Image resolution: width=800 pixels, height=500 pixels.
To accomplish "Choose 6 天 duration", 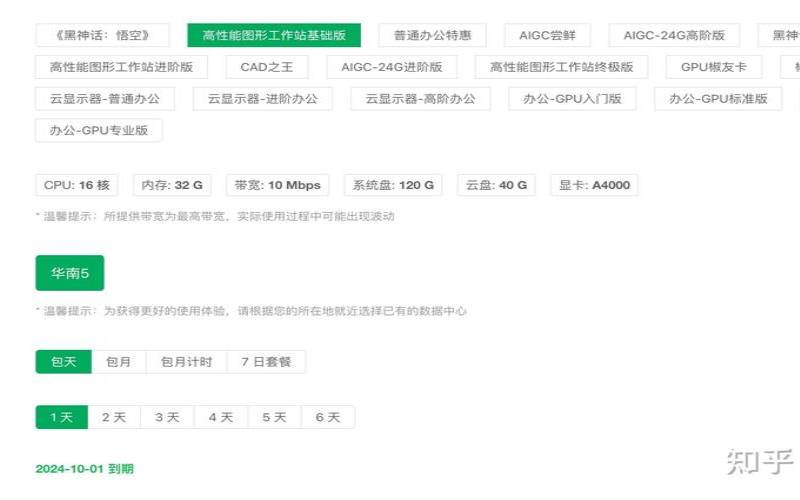I will [x=328, y=417].
